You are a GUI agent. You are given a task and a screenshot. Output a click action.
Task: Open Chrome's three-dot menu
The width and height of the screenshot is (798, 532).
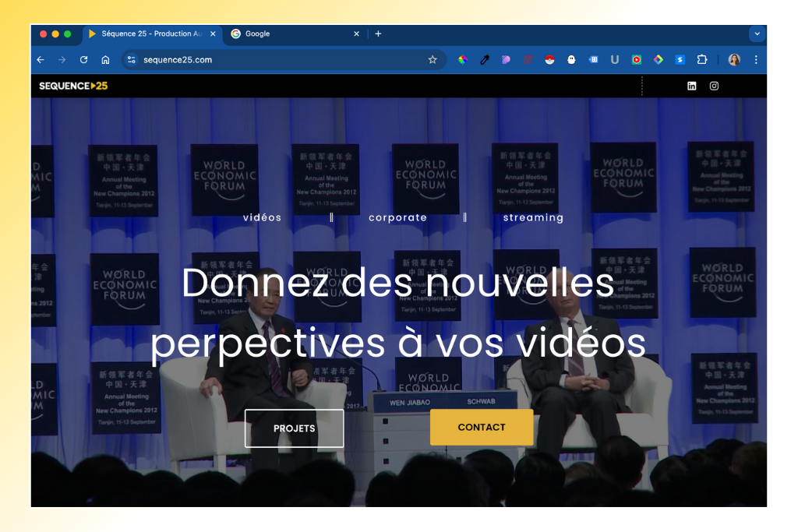point(756,60)
